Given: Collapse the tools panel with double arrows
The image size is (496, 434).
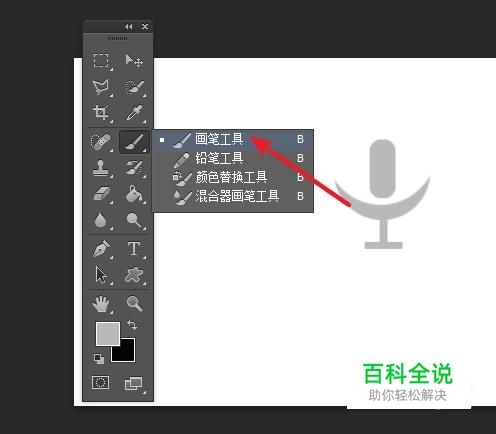Looking at the screenshot, I should click(x=129, y=26).
